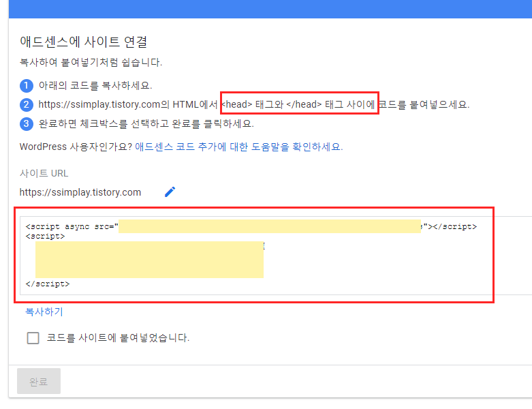This screenshot has height=409, width=532.
Task: Click inside the AdSense script code box
Action: (275, 255)
